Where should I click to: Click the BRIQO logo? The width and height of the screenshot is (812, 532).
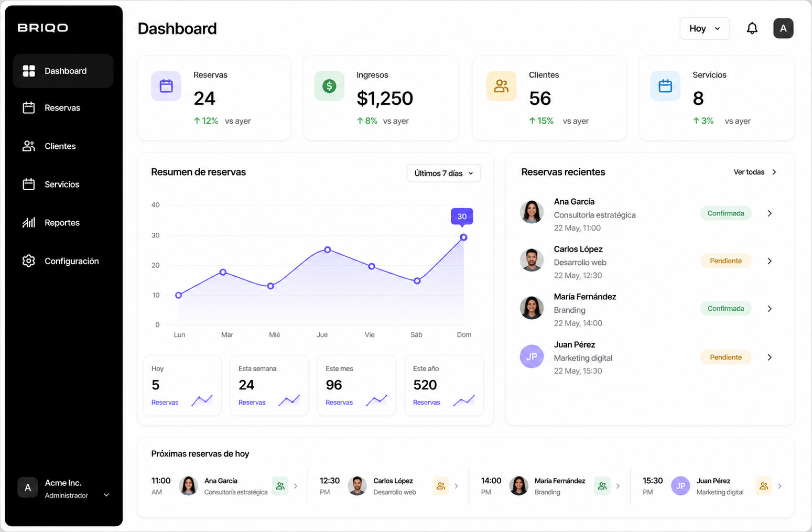tap(43, 28)
